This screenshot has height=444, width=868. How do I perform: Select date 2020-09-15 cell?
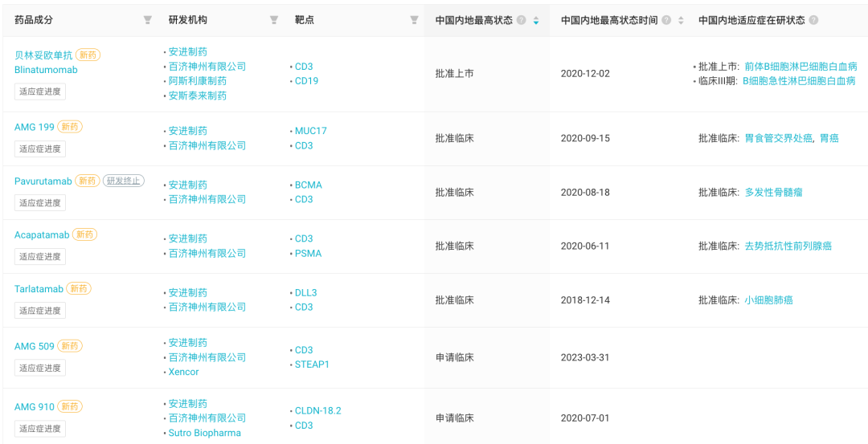point(585,138)
